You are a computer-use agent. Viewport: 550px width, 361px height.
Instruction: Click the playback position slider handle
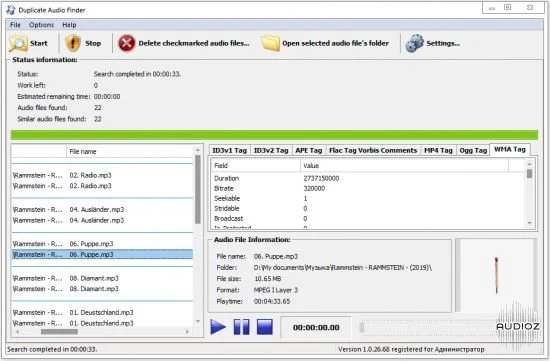tap(362, 327)
